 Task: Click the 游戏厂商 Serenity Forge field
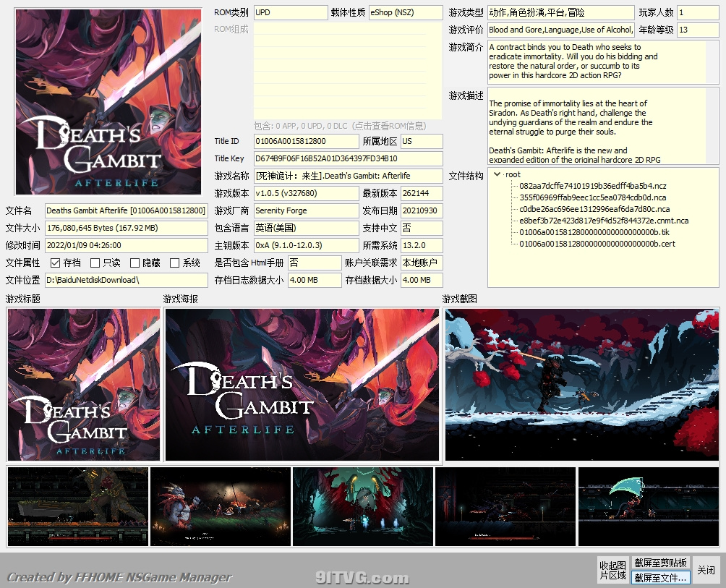[306, 210]
